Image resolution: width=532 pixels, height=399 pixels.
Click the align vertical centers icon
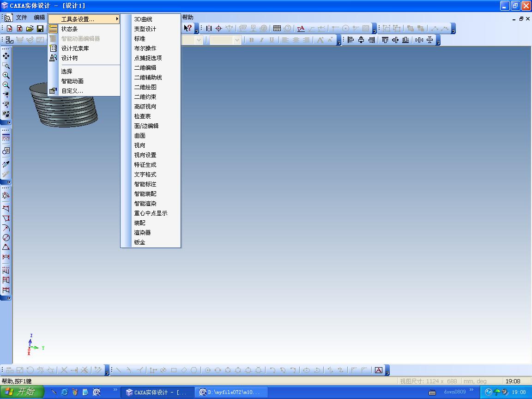pos(395,40)
